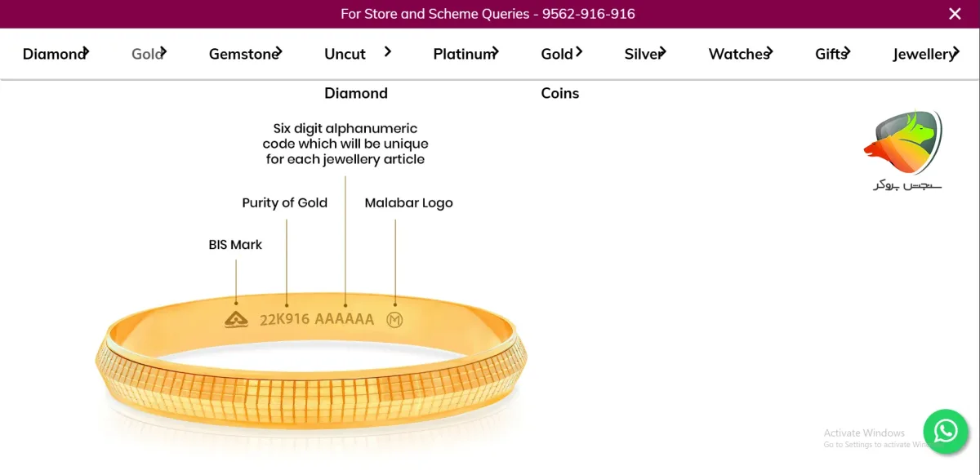The width and height of the screenshot is (980, 475).
Task: Click the BIS mark engraving on the ring
Action: pos(237,319)
